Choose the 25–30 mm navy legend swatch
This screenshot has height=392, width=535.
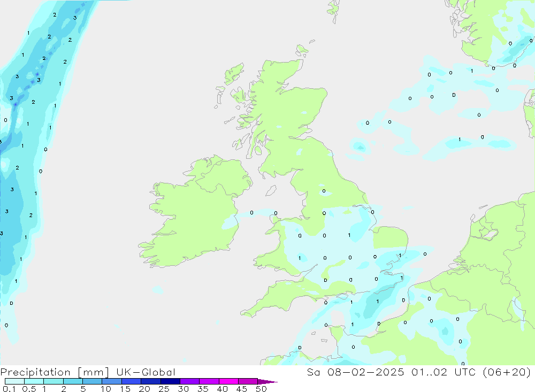[x=170, y=381]
